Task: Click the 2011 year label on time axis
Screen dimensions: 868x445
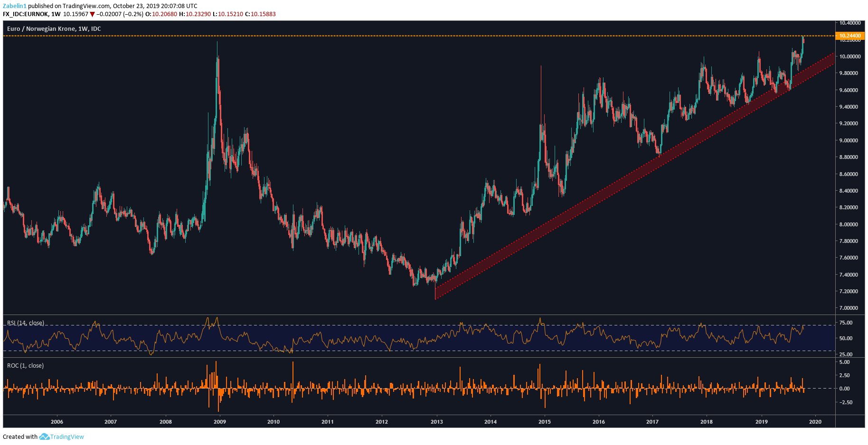Action: (328, 422)
